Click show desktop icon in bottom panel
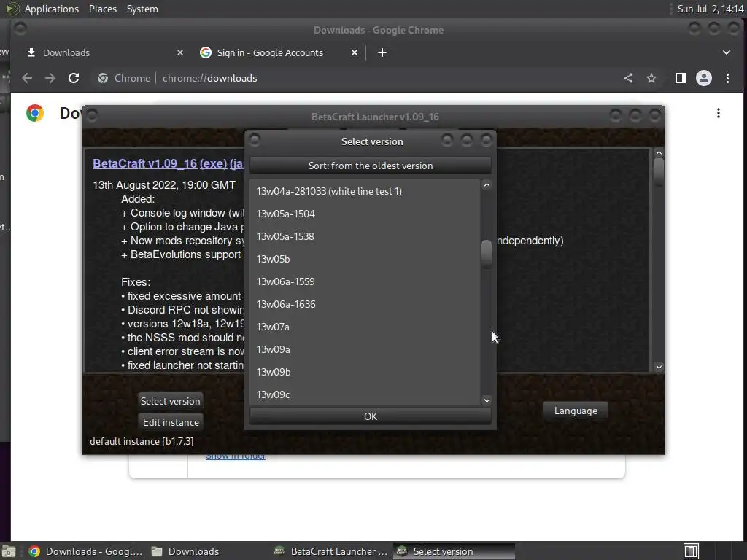The image size is (747, 560). (9, 551)
